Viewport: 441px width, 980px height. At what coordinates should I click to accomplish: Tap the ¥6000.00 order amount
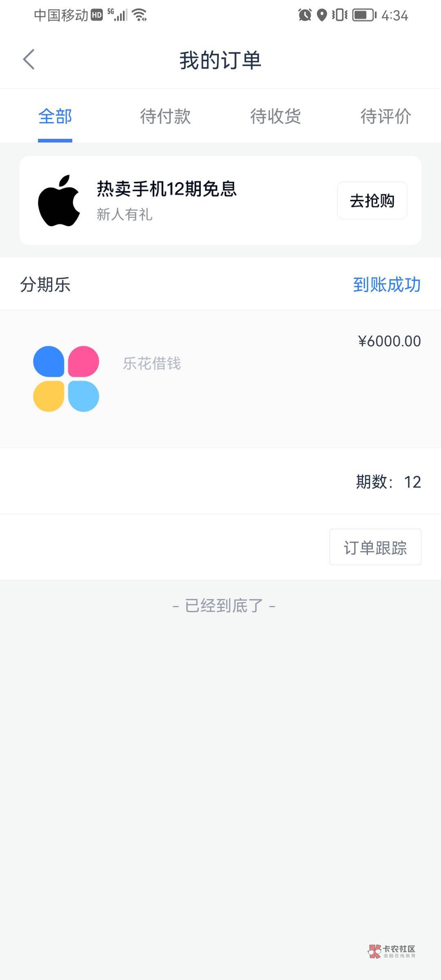pos(389,341)
